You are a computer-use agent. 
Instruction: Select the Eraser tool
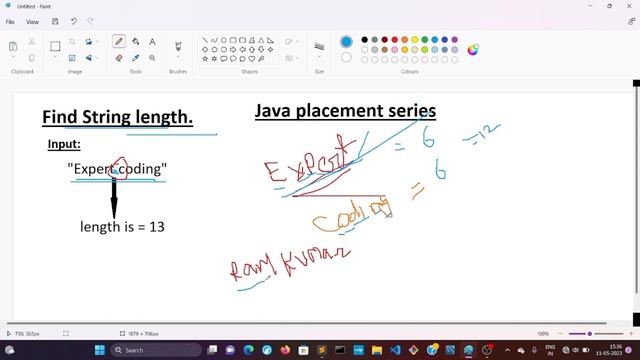pyautogui.click(x=119, y=58)
